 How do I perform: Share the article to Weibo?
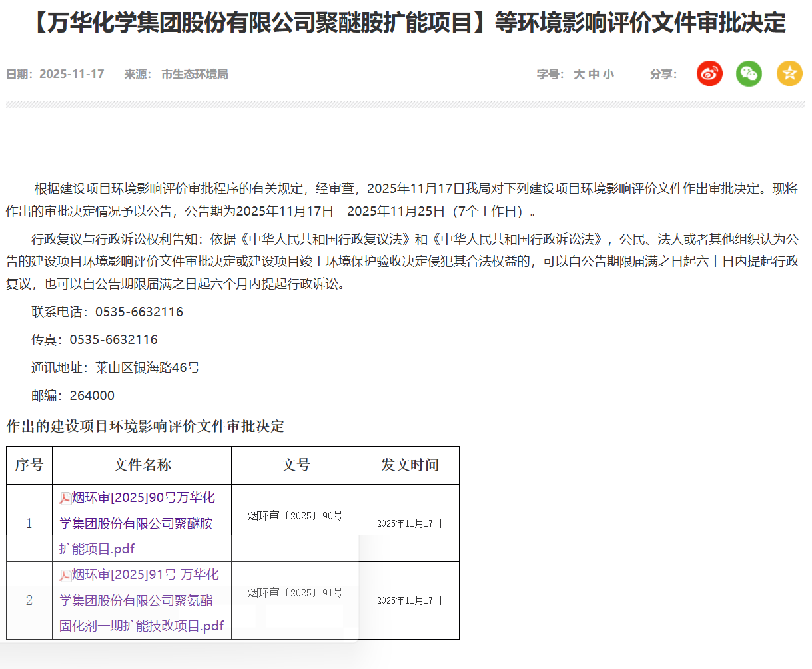(709, 73)
